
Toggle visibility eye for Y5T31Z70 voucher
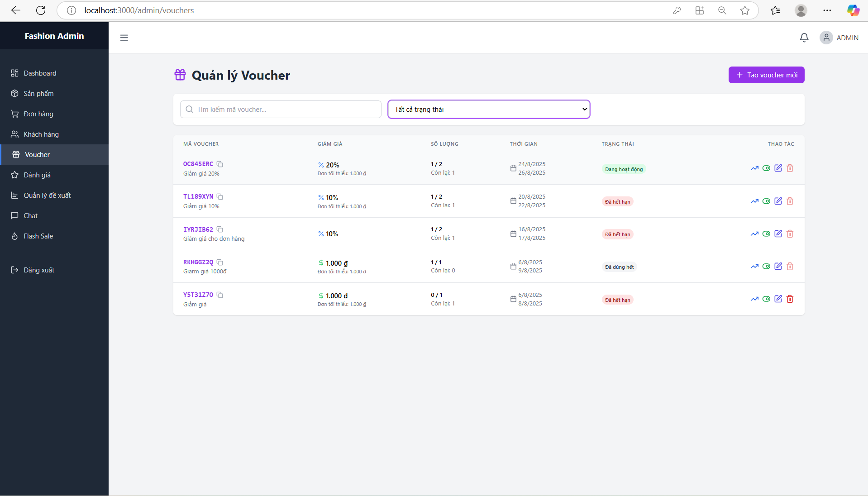(x=766, y=299)
